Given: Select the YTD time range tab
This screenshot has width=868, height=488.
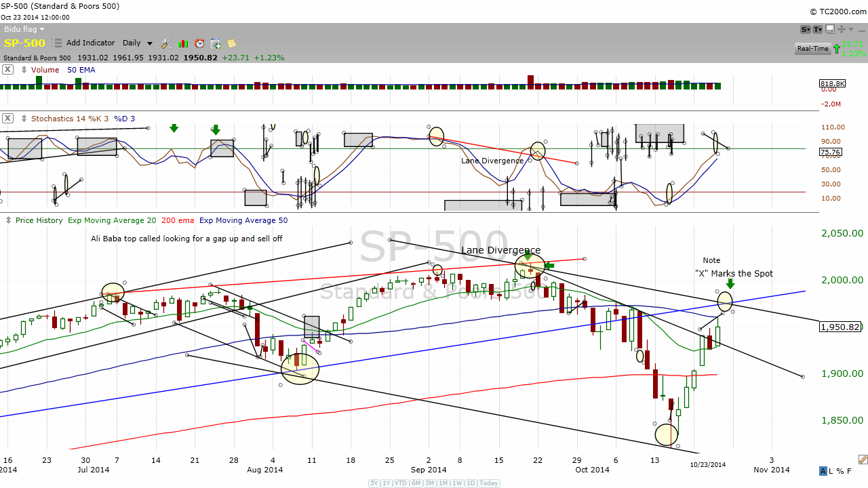Looking at the screenshot, I should [401, 483].
